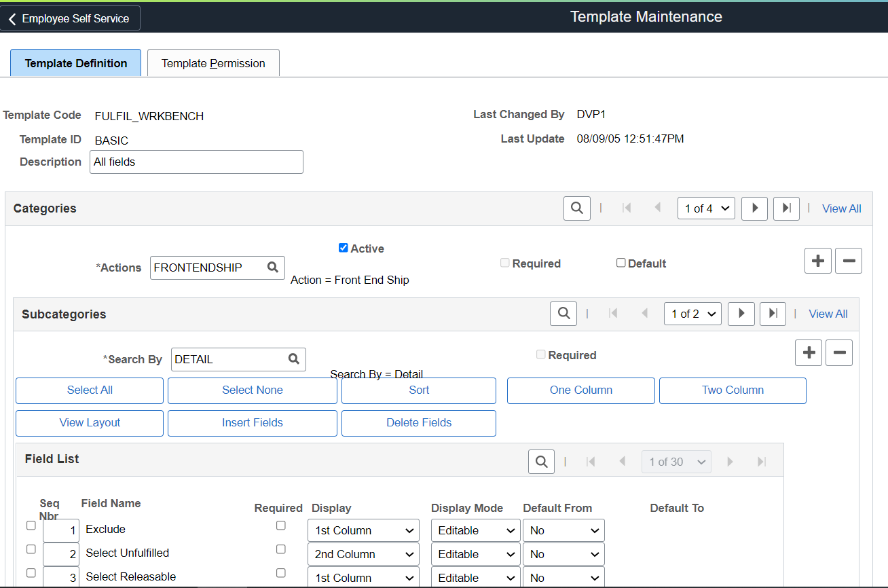Click into the Description text field
The height and width of the screenshot is (588, 888).
tap(196, 162)
